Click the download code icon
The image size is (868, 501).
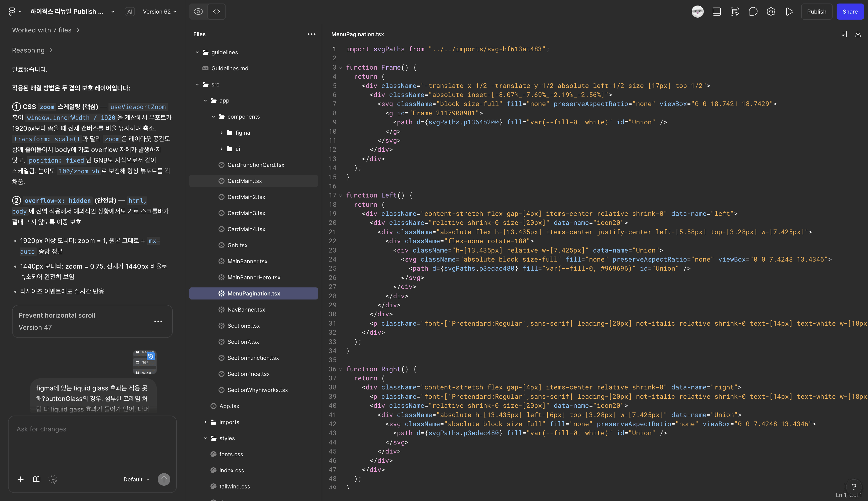tap(858, 34)
